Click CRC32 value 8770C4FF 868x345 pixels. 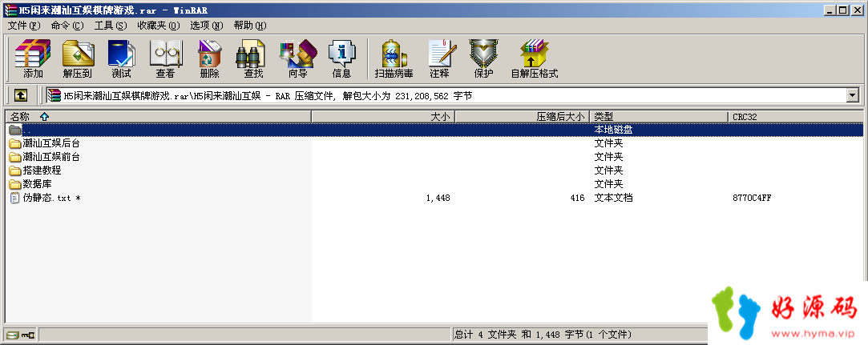click(x=752, y=198)
